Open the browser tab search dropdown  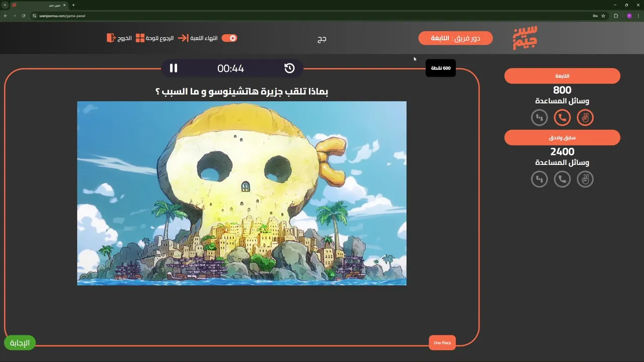click(5, 5)
